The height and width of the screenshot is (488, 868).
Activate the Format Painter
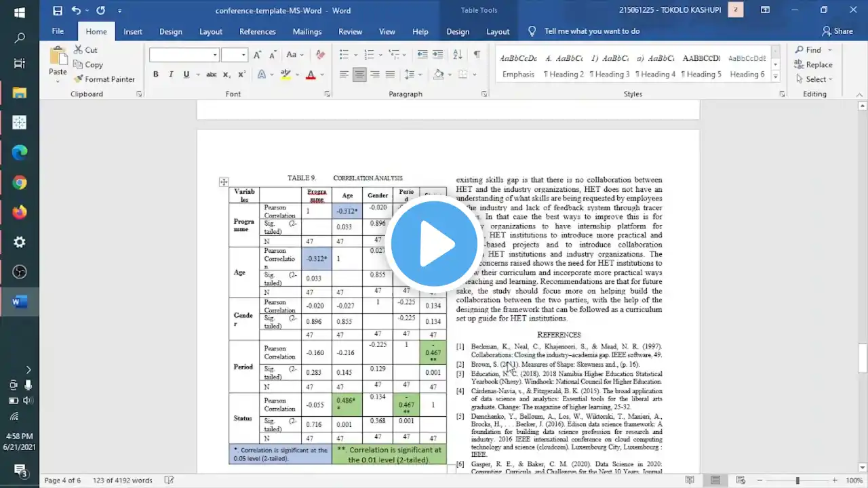(104, 79)
